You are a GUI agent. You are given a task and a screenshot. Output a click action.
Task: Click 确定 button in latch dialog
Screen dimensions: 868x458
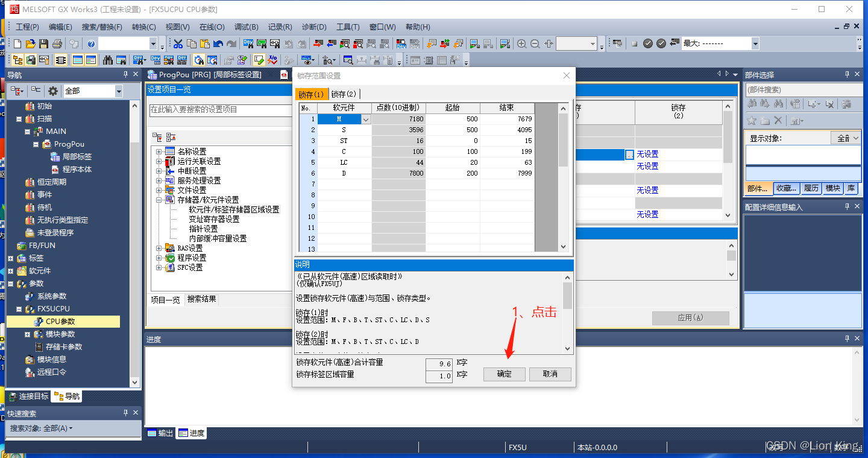pyautogui.click(x=505, y=374)
